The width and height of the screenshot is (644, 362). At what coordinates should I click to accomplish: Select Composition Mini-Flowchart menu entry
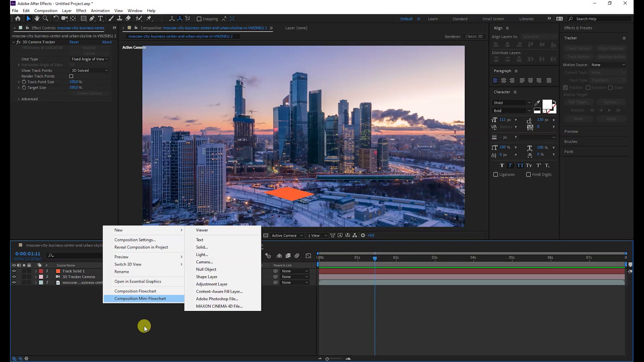pyautogui.click(x=144, y=299)
